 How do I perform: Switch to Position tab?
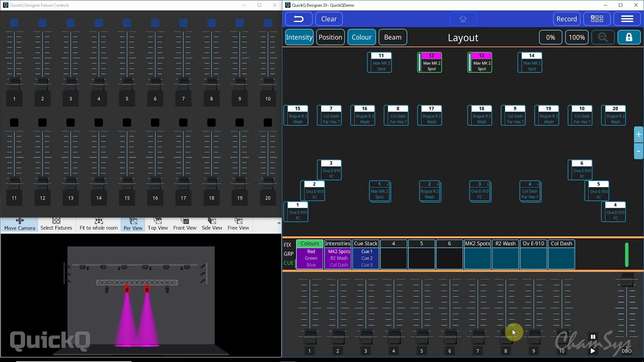330,37
